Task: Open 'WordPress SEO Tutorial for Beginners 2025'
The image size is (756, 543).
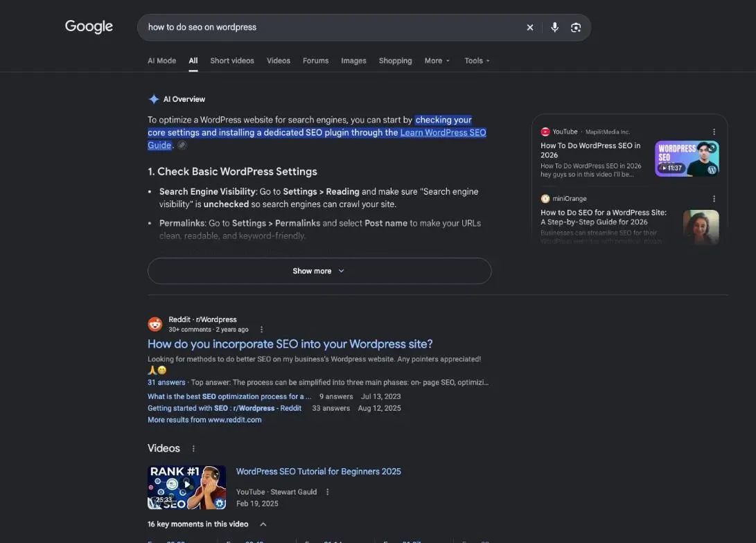Action: pos(318,471)
